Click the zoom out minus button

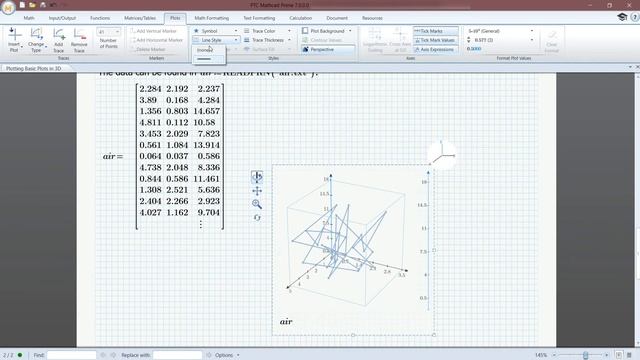tap(555, 355)
